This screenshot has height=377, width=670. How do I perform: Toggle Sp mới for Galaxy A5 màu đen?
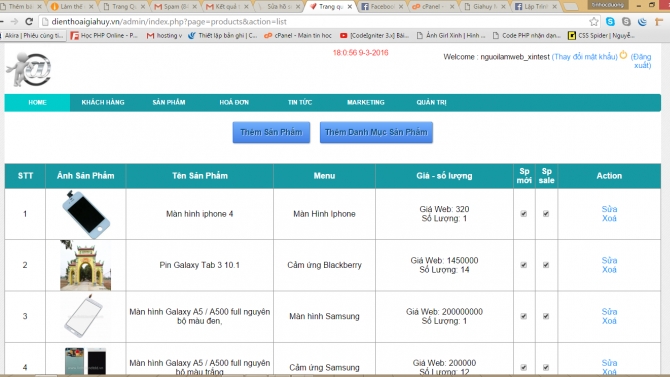[523, 316]
